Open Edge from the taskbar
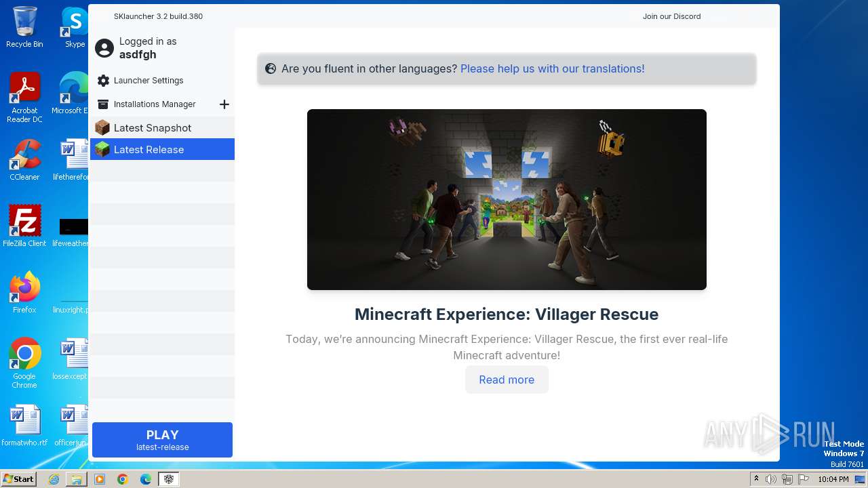The height and width of the screenshot is (488, 868). 146,479
